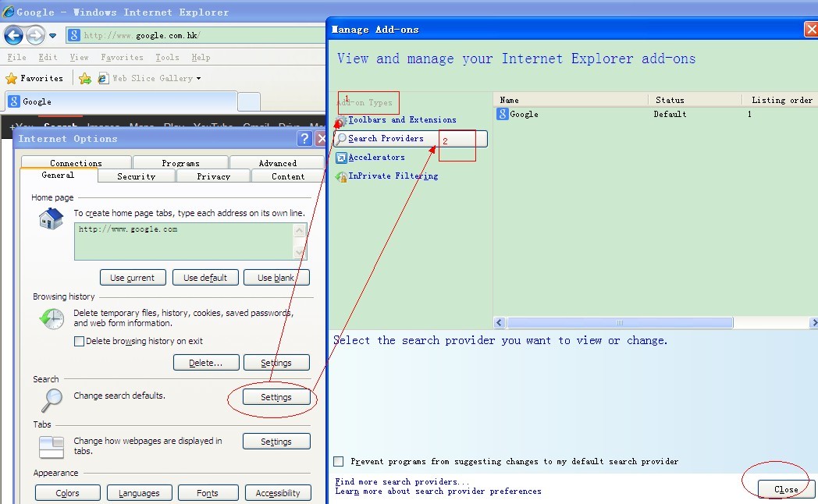The width and height of the screenshot is (818, 504).
Task: Switch to the Connections tab
Action: pos(76,162)
